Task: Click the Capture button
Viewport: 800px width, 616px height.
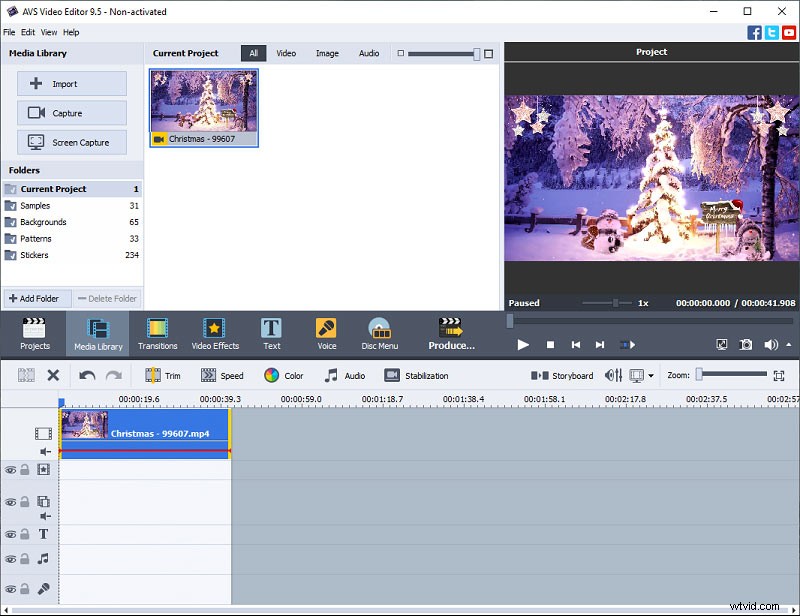Action: 72,113
